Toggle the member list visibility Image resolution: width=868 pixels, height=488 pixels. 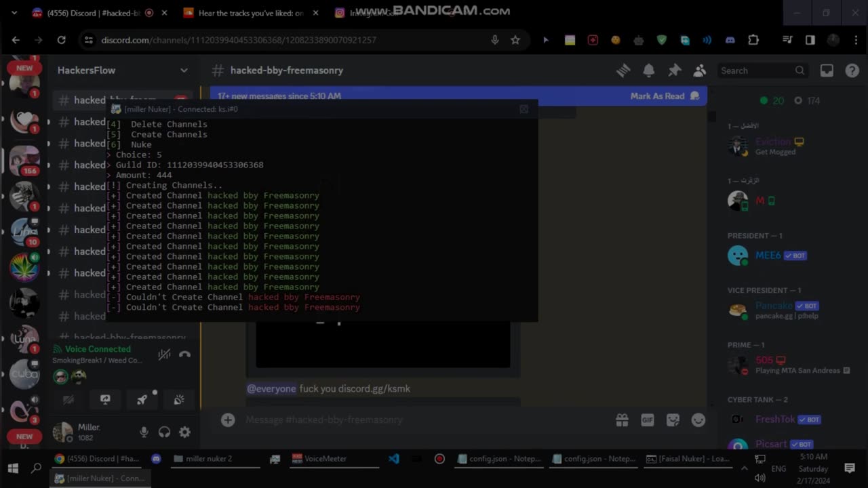tap(700, 70)
